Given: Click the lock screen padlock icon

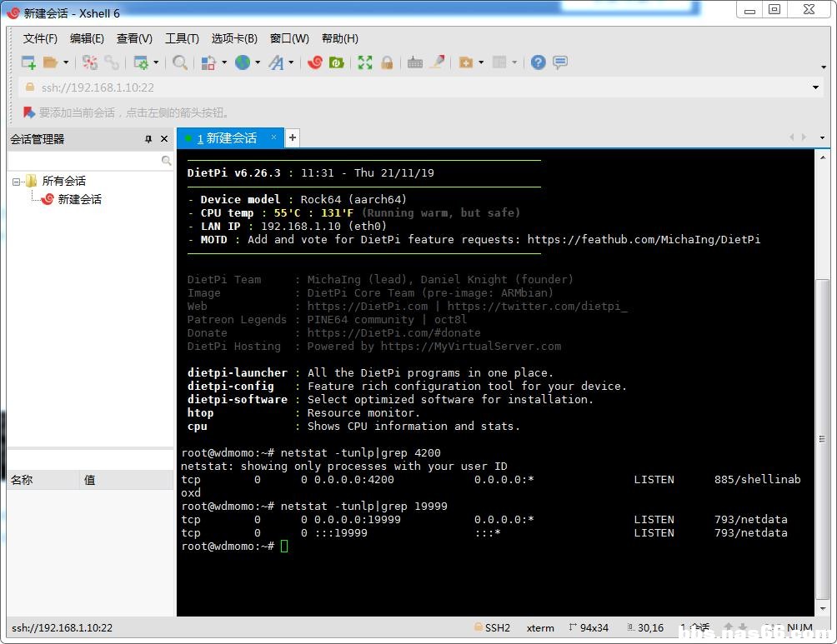Looking at the screenshot, I should 387,62.
